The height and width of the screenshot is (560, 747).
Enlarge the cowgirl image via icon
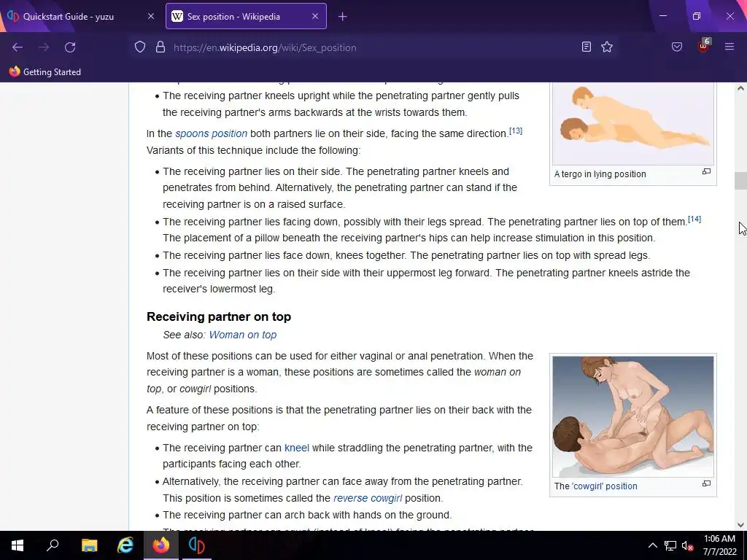(706, 484)
